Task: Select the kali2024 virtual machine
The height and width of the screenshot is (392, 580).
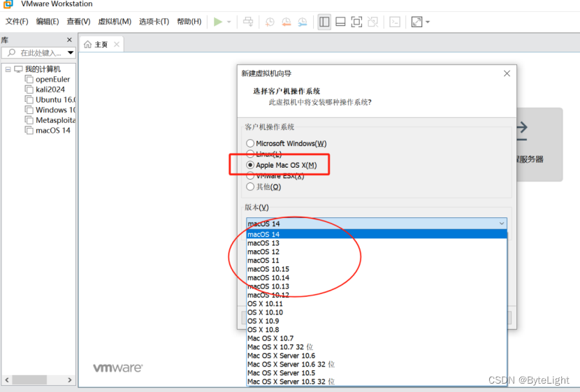Action: [x=50, y=89]
